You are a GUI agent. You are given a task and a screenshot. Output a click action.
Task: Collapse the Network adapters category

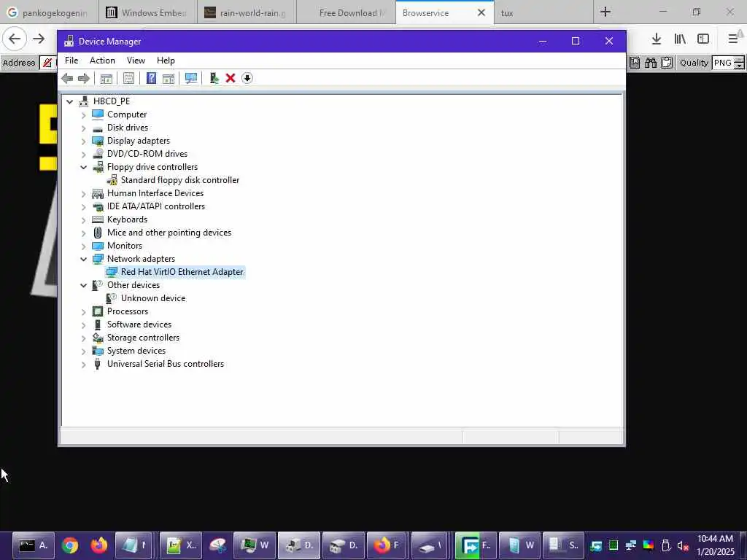[83, 259]
